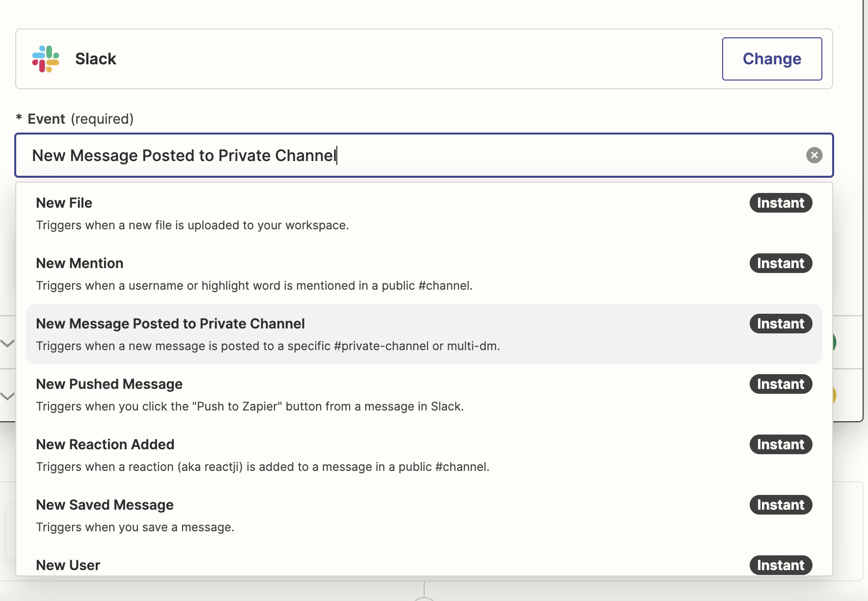Image resolution: width=868 pixels, height=601 pixels.
Task: Click 'Triggers when a new file is uploaded' text
Action: tap(192, 225)
